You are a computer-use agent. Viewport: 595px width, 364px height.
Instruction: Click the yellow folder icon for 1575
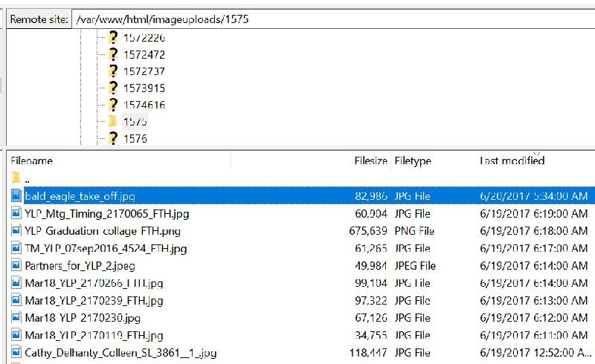click(x=113, y=121)
